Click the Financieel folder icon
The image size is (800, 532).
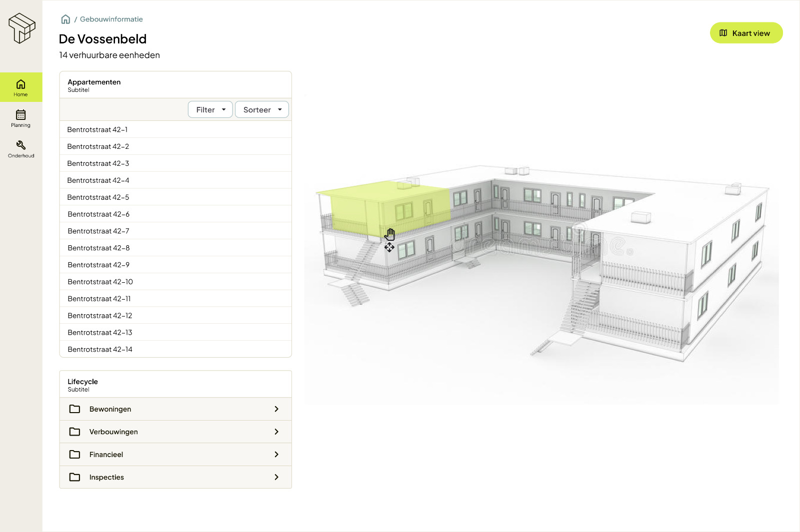pos(74,455)
